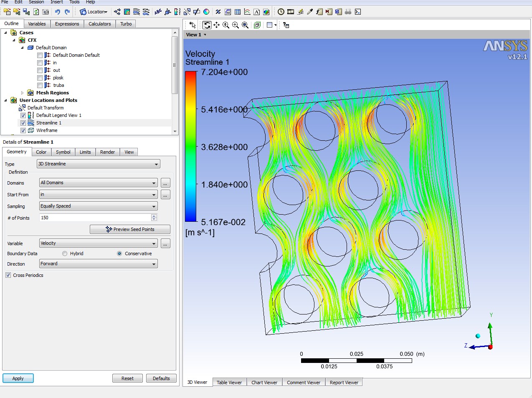The image size is (532, 398).
Task: Switch to the Variables tab
Action: point(37,24)
